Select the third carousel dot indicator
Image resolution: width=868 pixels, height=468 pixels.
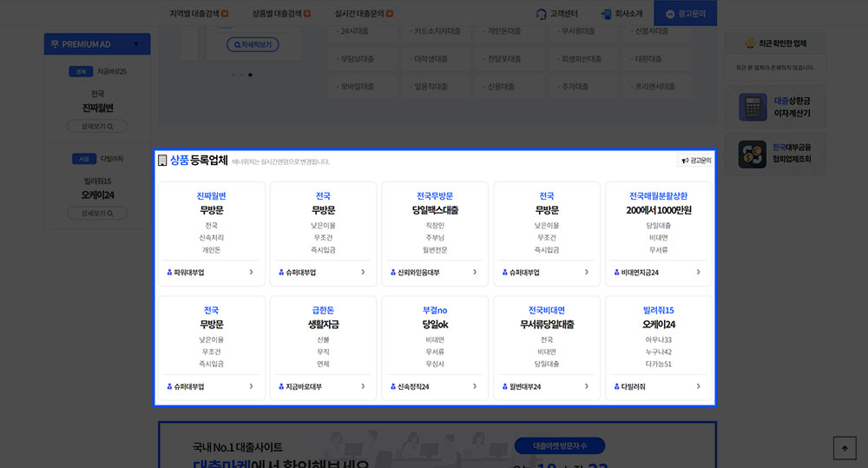point(251,75)
